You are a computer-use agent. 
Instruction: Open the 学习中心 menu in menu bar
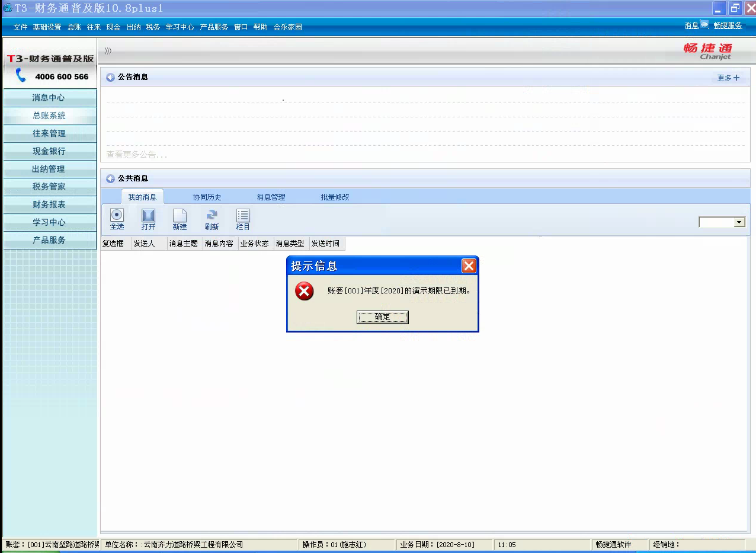tap(180, 27)
